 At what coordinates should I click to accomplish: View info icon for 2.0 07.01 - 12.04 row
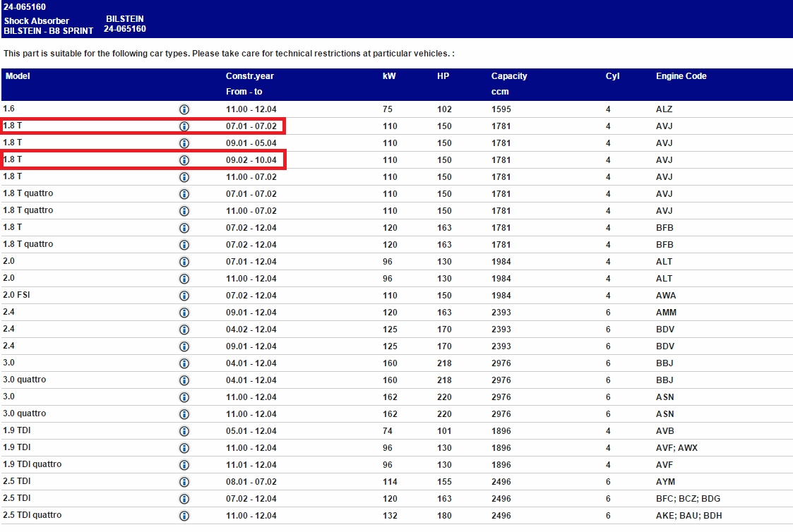pyautogui.click(x=184, y=262)
